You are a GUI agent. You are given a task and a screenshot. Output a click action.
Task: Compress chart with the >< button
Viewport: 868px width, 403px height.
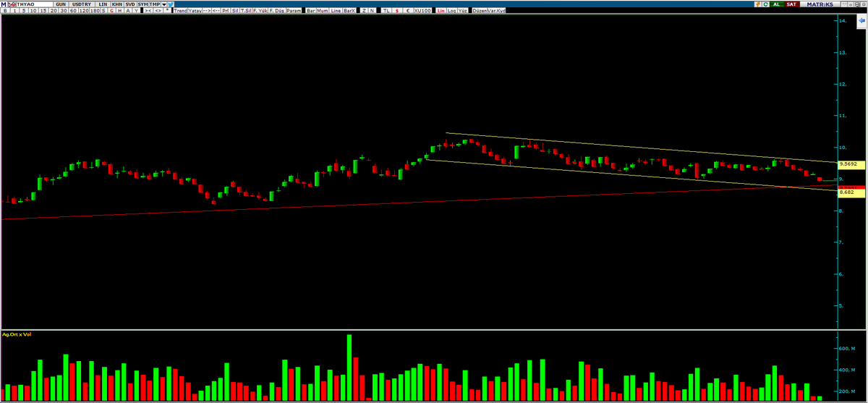148,11
